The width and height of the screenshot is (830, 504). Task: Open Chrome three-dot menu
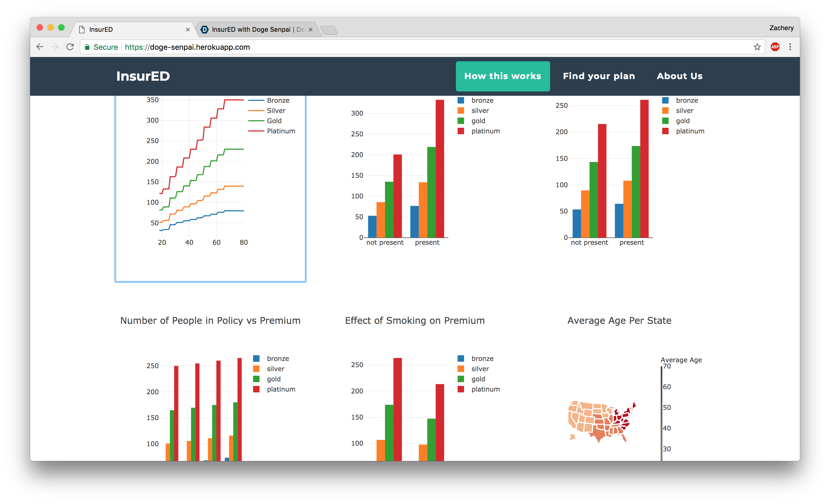point(790,47)
